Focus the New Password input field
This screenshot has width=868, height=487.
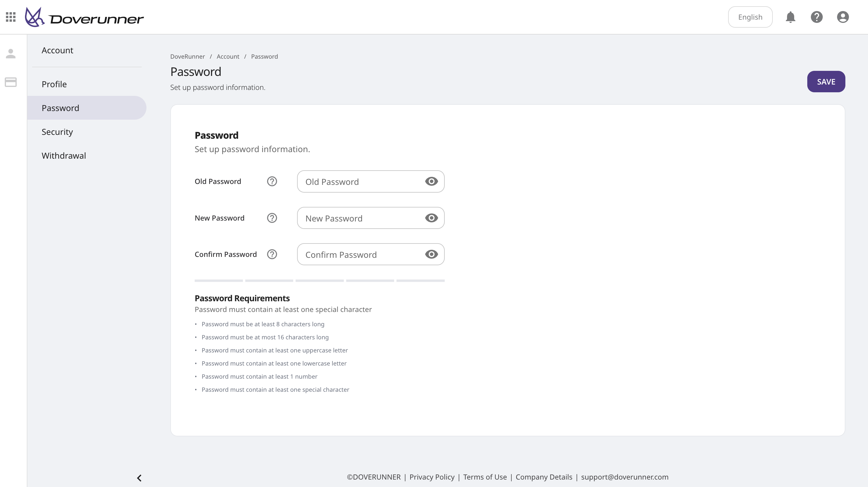pyautogui.click(x=360, y=218)
